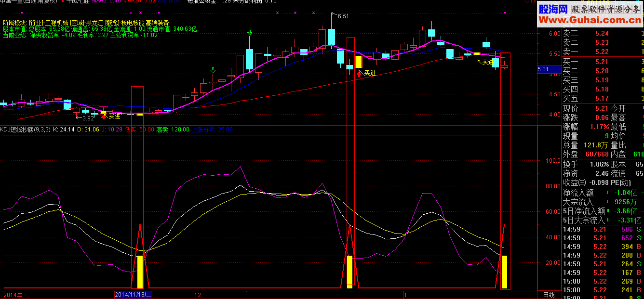Click the 总量 121.8万 quote value

(x=596, y=145)
